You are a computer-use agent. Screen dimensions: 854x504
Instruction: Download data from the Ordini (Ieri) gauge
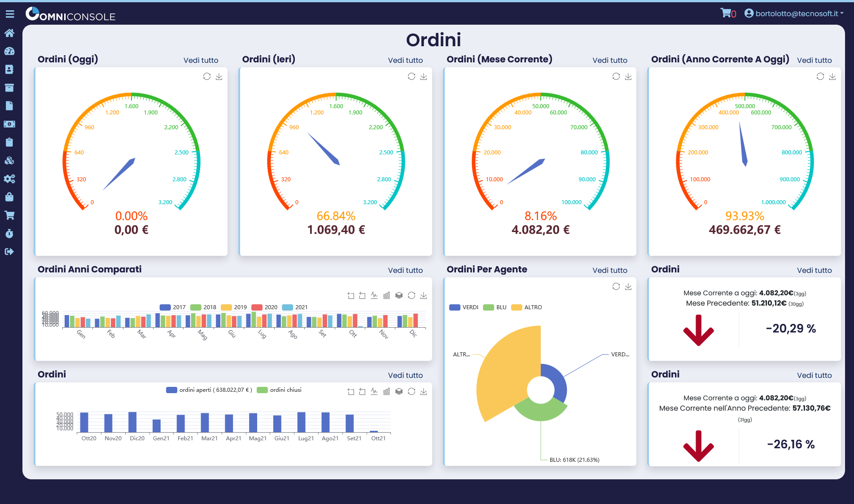(423, 76)
